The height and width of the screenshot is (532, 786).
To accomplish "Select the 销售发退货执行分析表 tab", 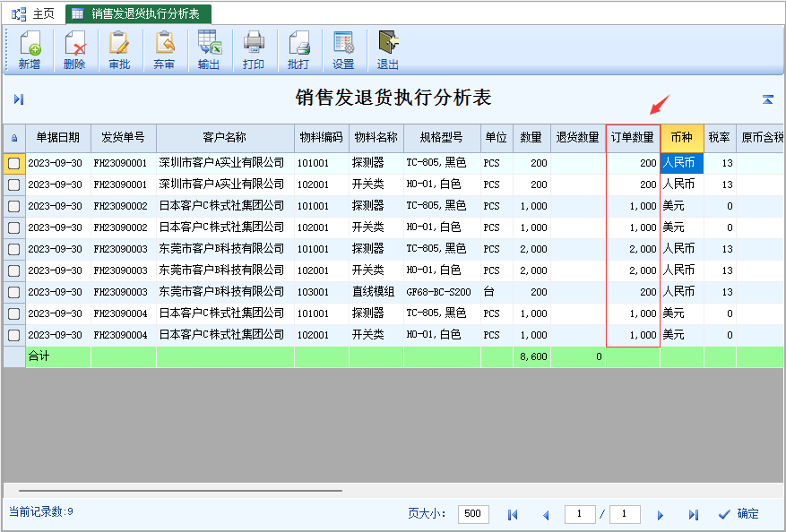I will 138,13.
